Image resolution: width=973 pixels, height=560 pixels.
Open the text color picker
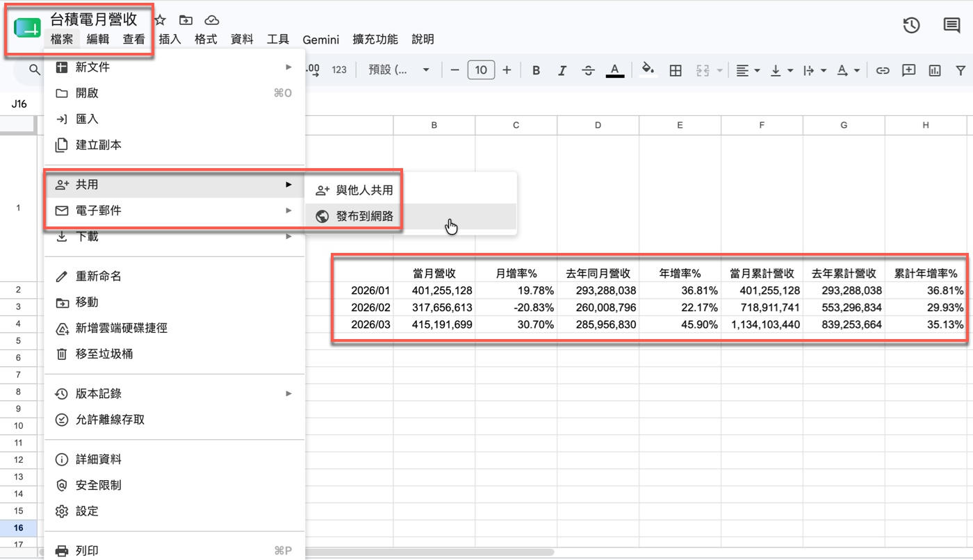614,70
